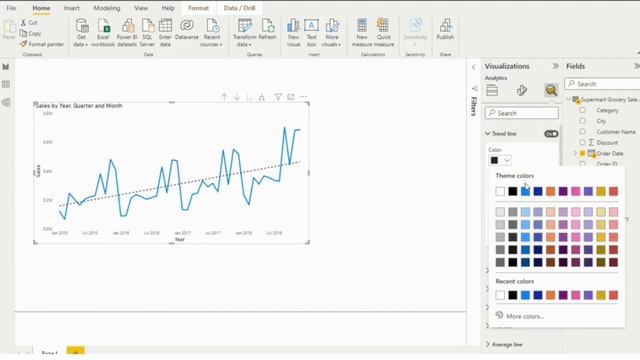The image size is (640, 360).
Task: Click the Fields pane Search box
Action: [x=602, y=84]
